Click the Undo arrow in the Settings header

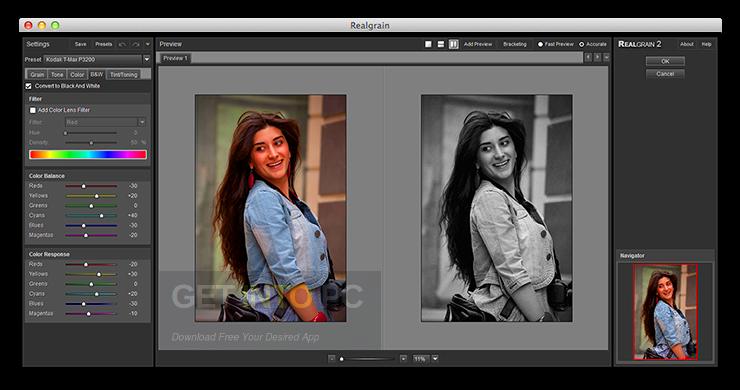pyautogui.click(x=123, y=44)
